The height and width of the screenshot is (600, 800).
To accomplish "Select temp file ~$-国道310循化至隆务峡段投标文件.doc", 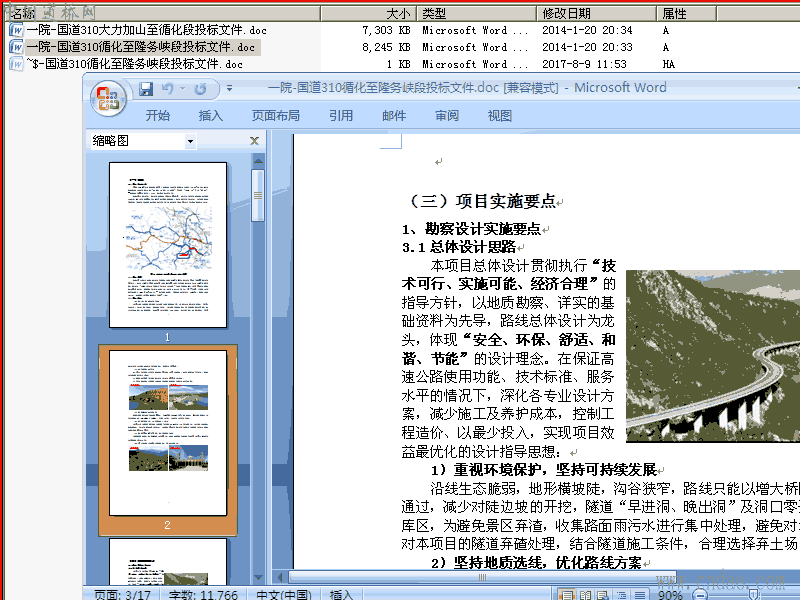I will pyautogui.click(x=135, y=64).
